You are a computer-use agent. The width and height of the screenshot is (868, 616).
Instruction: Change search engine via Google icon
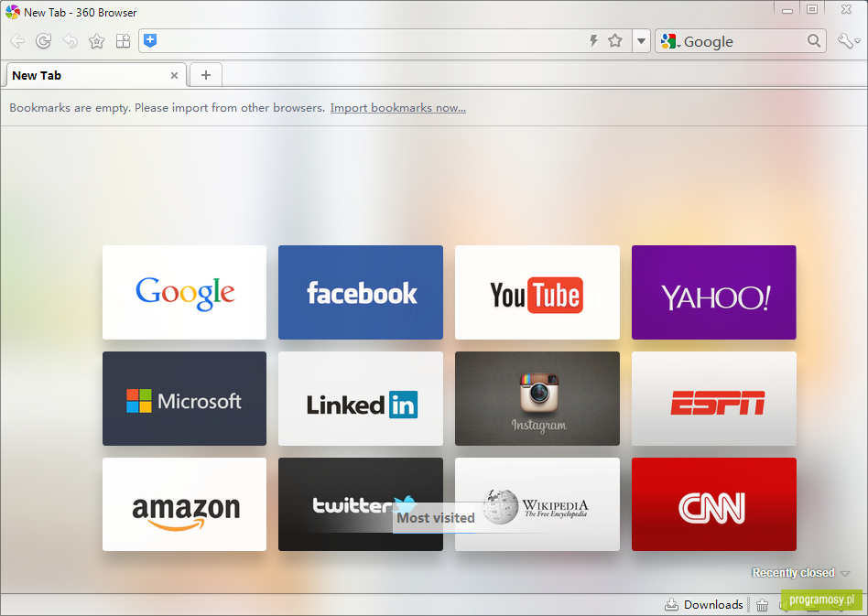click(670, 41)
